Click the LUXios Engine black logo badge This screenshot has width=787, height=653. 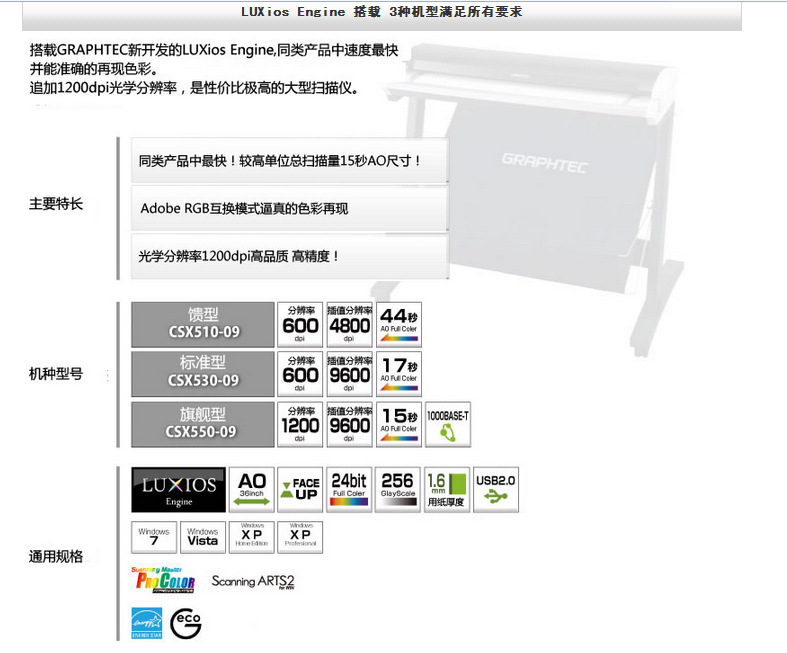coord(178,490)
